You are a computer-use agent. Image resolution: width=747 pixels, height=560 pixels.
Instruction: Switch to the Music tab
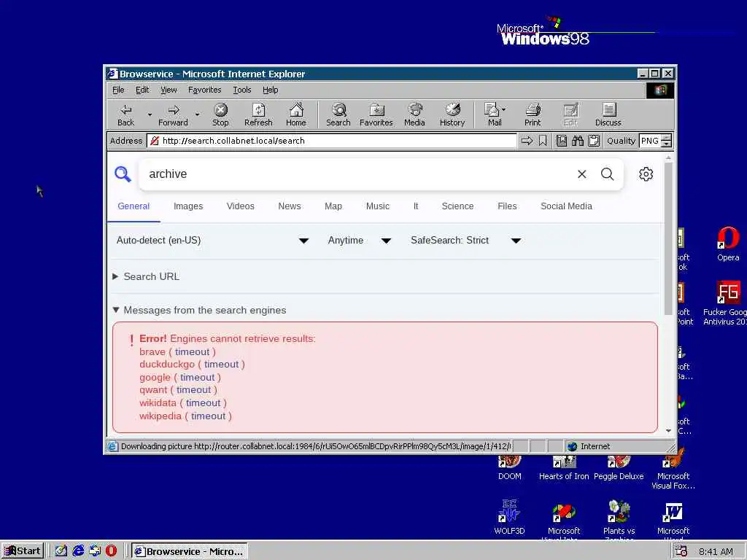tap(378, 206)
